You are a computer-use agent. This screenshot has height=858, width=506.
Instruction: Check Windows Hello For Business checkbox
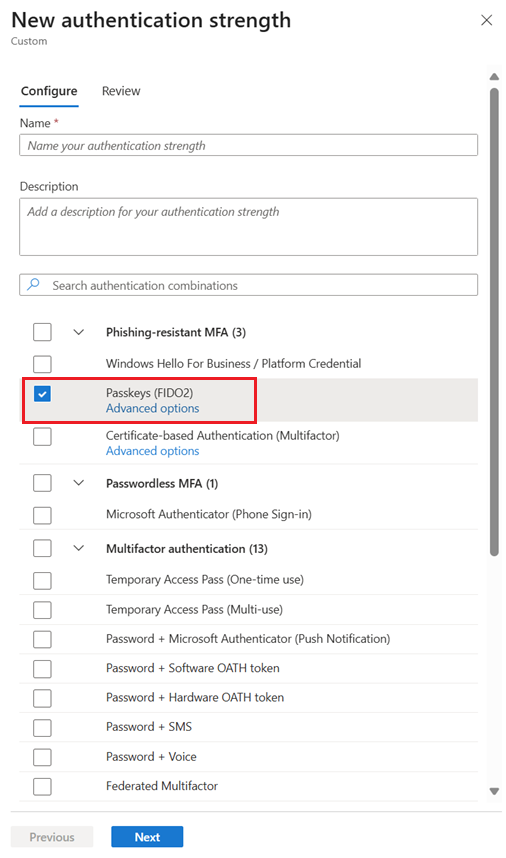pos(42,364)
